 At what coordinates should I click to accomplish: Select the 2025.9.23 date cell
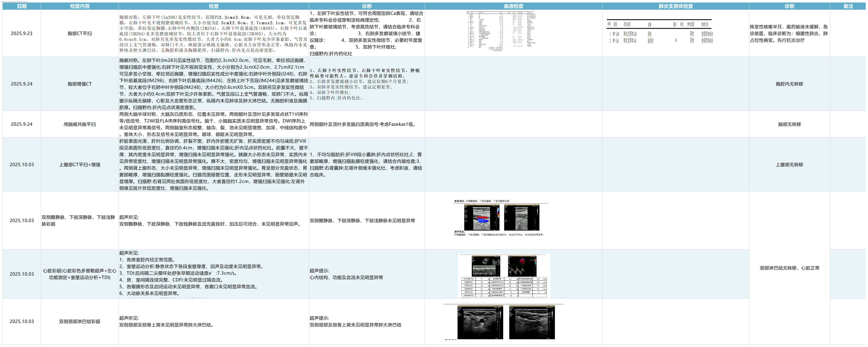pos(22,33)
